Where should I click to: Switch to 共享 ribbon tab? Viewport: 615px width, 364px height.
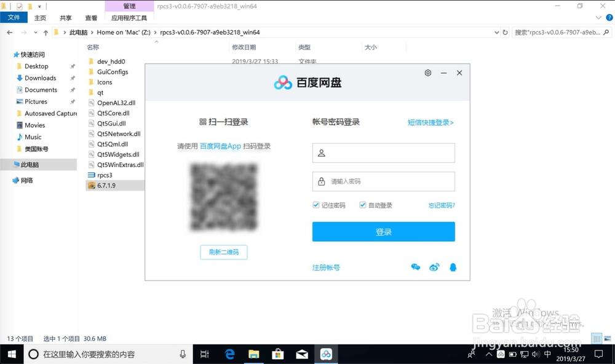66,18
